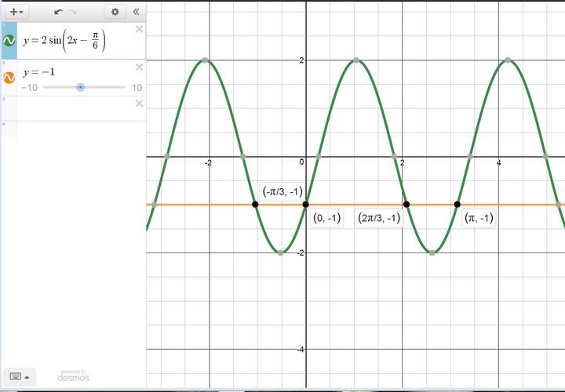Click into empty expression row 3

point(75,108)
